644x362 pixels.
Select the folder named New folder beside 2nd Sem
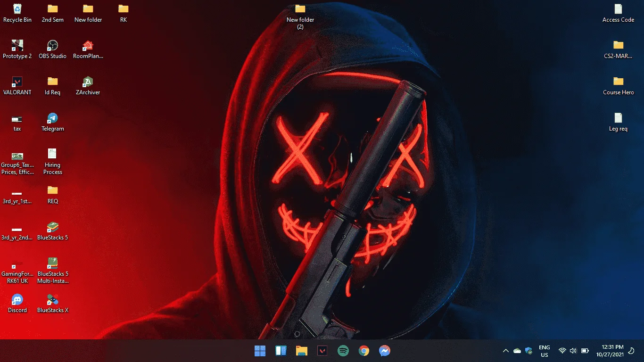pos(88,13)
